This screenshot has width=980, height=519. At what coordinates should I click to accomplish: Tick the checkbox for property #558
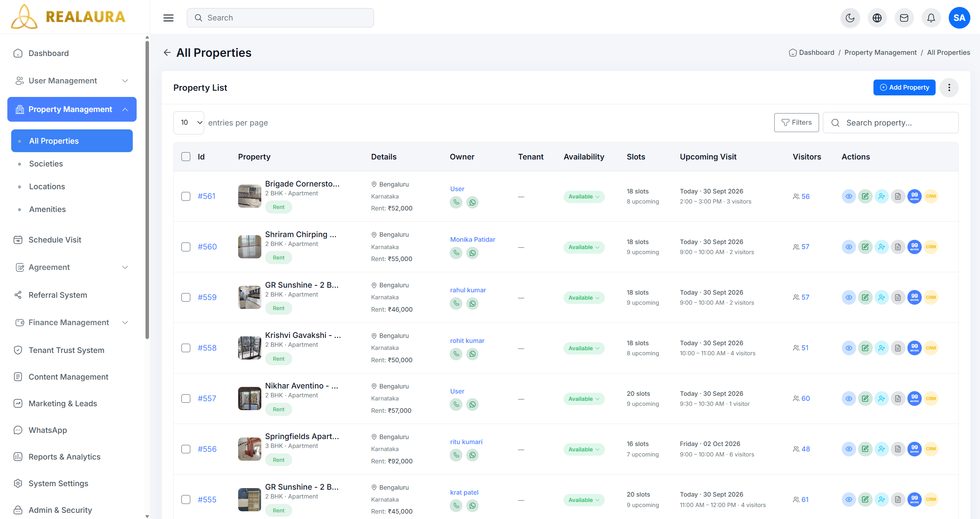186,348
